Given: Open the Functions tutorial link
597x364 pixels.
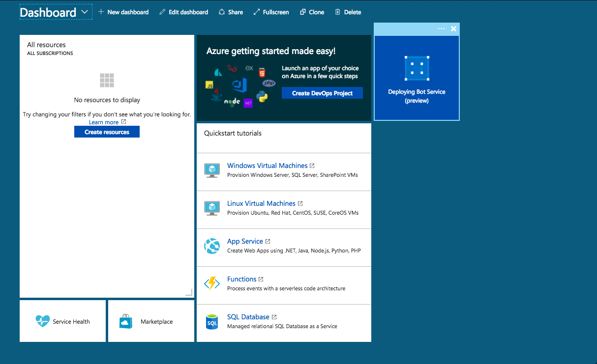Looking at the screenshot, I should [x=245, y=279].
